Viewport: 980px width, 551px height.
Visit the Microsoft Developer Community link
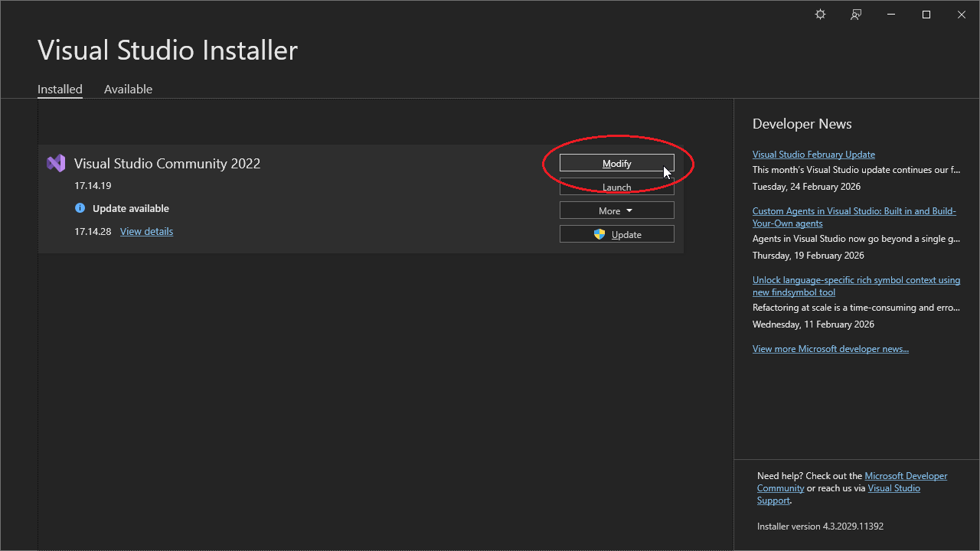tap(906, 476)
